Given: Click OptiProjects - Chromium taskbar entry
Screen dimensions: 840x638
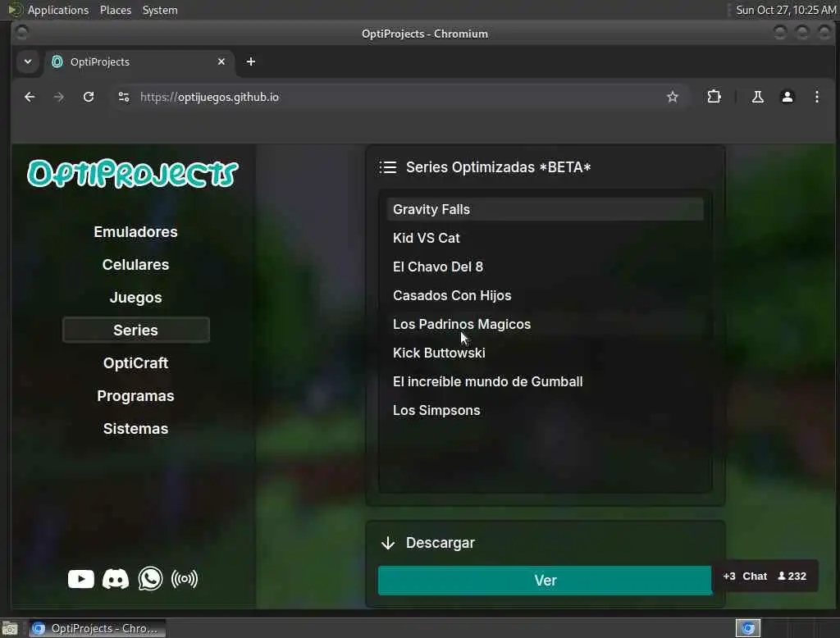Looking at the screenshot, I should coord(97,628).
